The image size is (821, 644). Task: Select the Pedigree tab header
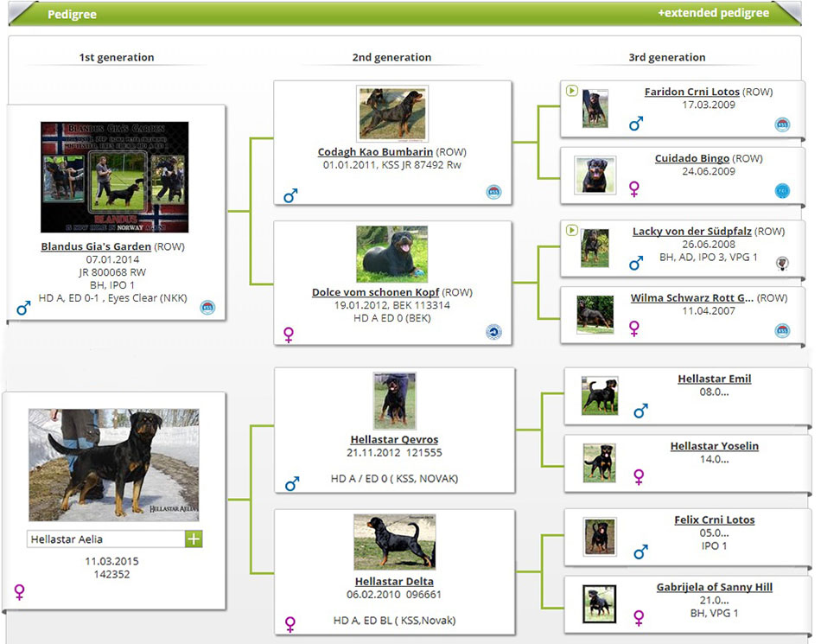pos(72,15)
